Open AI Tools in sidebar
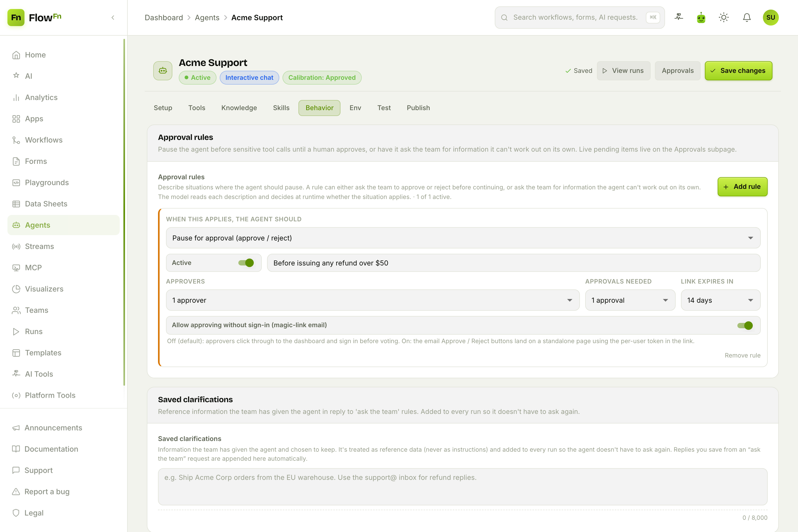The width and height of the screenshot is (798, 532). (x=64, y=374)
